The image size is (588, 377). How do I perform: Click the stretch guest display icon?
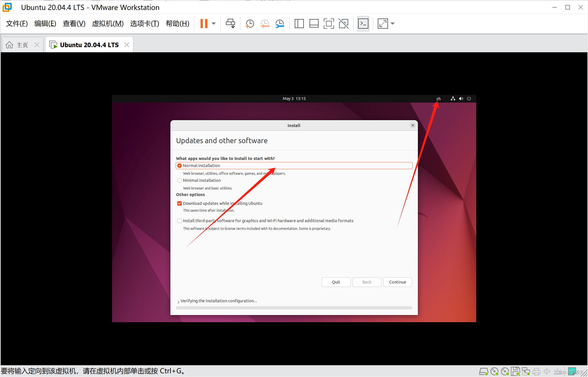pos(383,24)
